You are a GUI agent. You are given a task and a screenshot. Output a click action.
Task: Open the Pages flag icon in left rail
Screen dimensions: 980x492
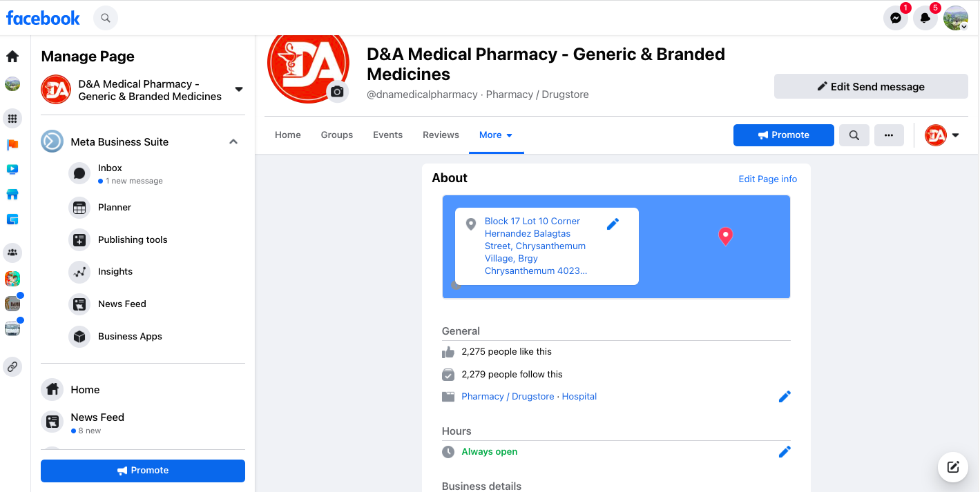12,144
